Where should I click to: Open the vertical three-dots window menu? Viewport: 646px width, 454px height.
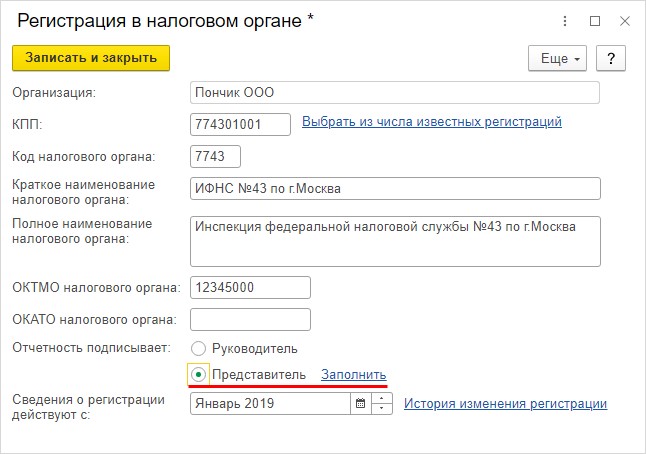[565, 21]
